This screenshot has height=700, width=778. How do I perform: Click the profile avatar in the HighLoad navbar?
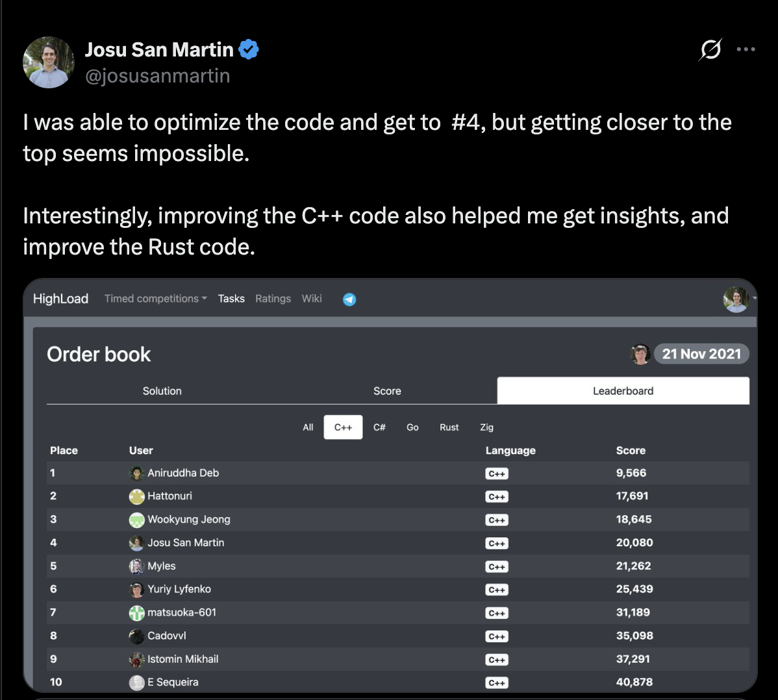736,299
